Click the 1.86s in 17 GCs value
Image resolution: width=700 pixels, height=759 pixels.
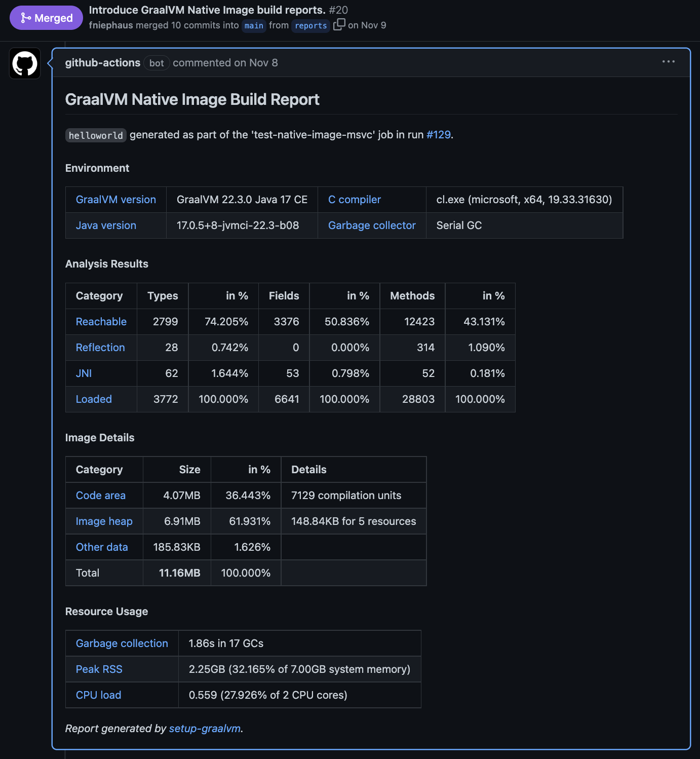226,643
